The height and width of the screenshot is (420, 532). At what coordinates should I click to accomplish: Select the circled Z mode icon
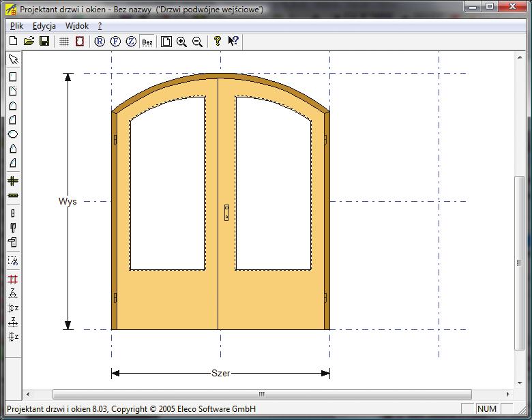[x=131, y=42]
